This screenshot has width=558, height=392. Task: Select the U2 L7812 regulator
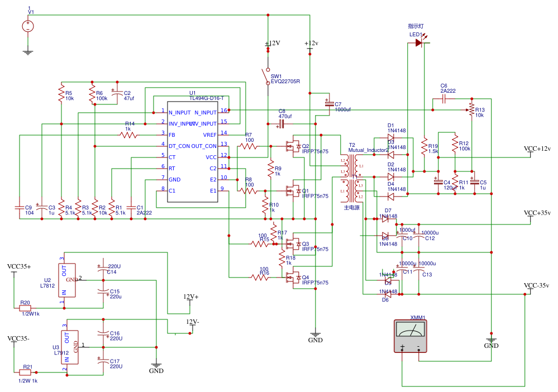point(69,281)
